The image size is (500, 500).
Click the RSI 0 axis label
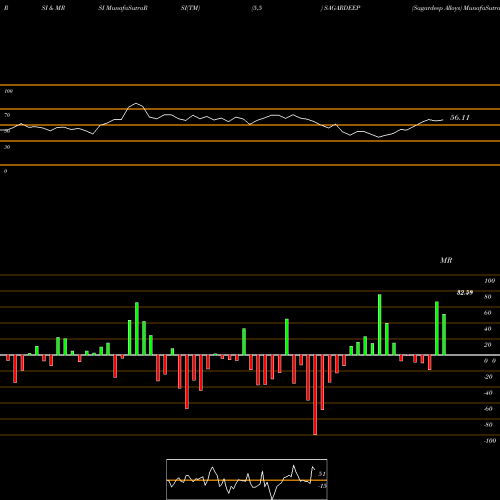click(x=5, y=171)
